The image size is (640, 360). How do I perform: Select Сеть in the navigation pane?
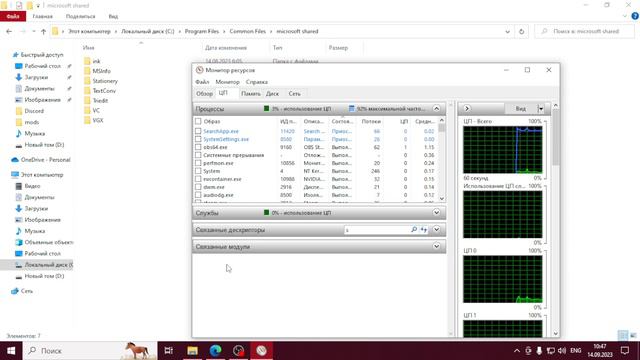click(27, 291)
